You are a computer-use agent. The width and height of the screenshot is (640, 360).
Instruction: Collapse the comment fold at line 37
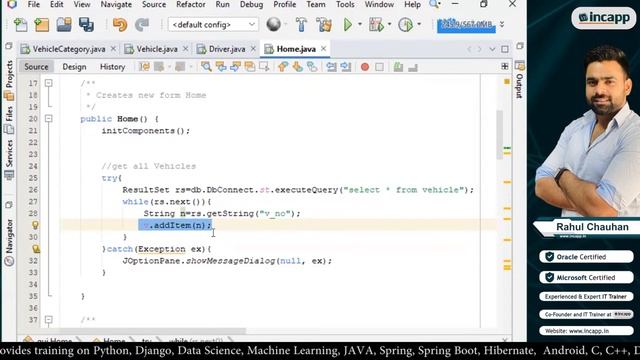[x=49, y=320]
